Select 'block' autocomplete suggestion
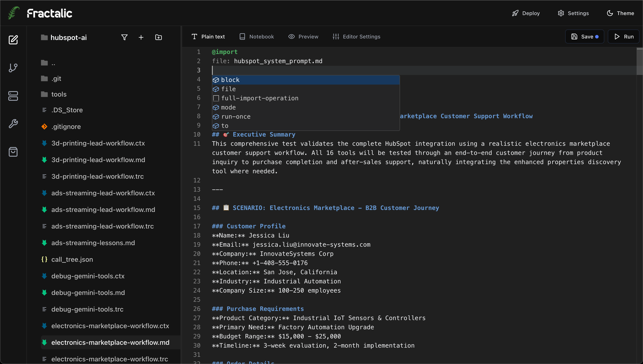643x364 pixels. coord(306,80)
